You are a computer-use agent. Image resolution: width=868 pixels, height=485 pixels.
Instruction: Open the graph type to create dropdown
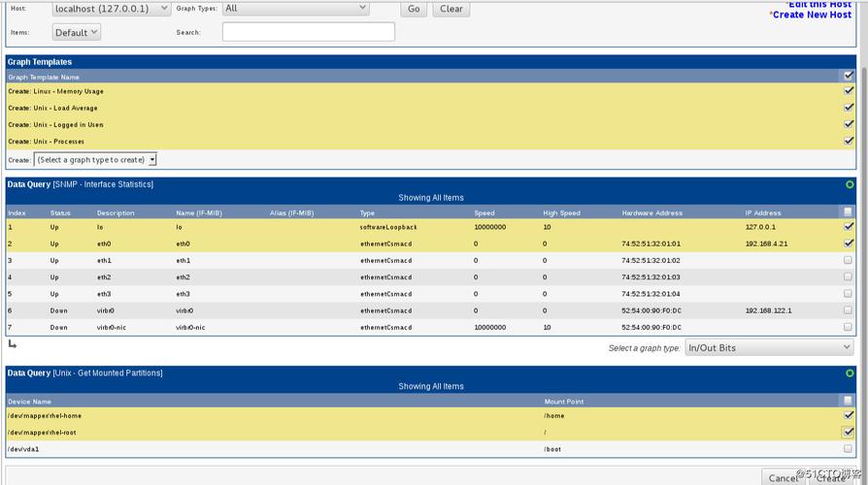(x=95, y=159)
